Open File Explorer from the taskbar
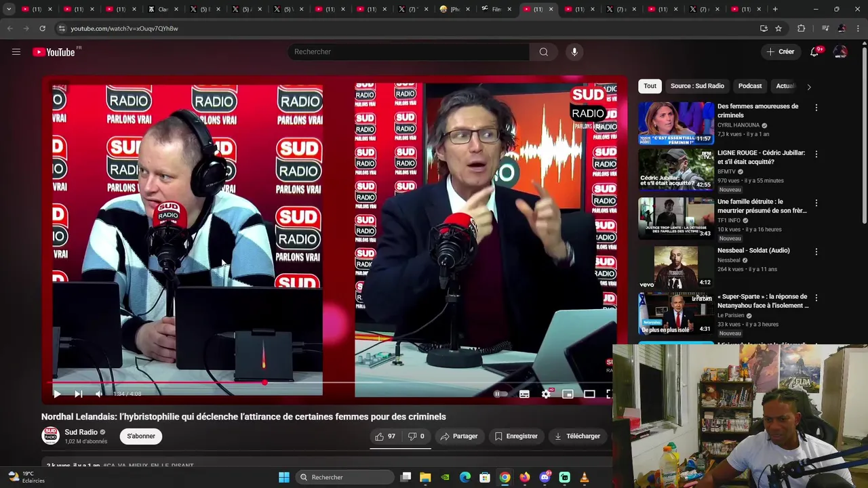This screenshot has width=868, height=488. [425, 477]
